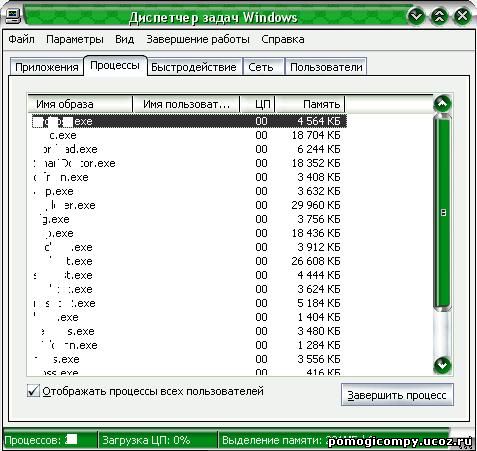Screen dimensions: 477x451
Task: Maximize the window with the double-chevron button
Action: coord(439,16)
